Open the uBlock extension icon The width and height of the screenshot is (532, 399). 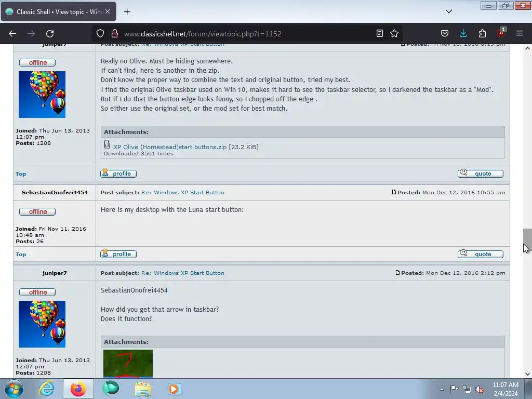tap(501, 33)
